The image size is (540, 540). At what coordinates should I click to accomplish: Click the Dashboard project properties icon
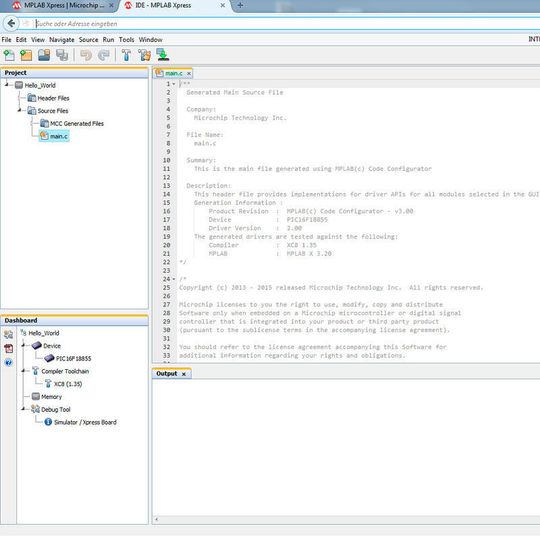click(9, 334)
